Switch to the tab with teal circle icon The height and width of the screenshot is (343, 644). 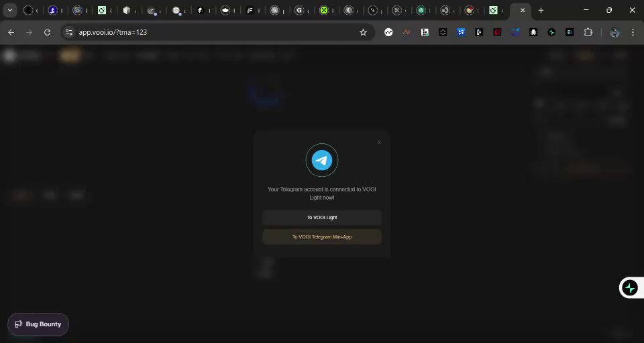point(421,10)
